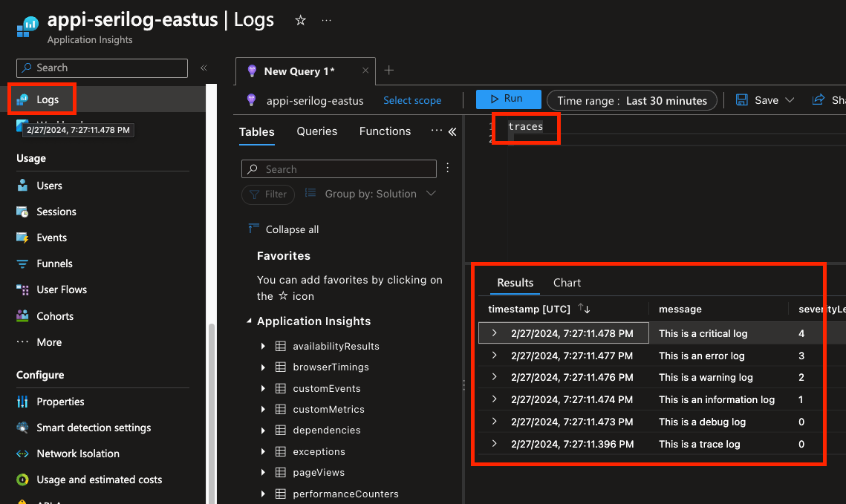
Task: Collapse the left sidebar with double chevron
Action: pyautogui.click(x=204, y=68)
